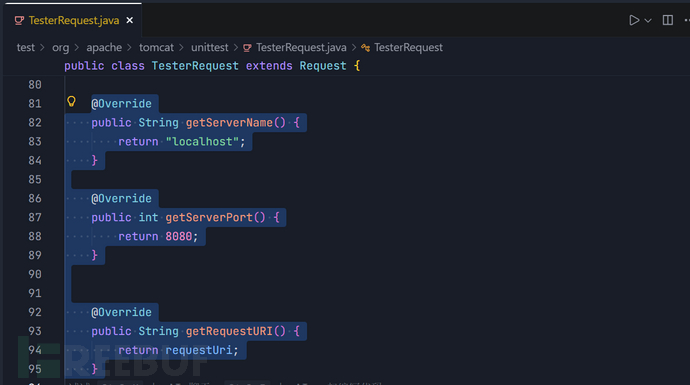Viewport: 690px width, 385px height.
Task: Click the closing brace on line 89
Action: [x=94, y=255]
